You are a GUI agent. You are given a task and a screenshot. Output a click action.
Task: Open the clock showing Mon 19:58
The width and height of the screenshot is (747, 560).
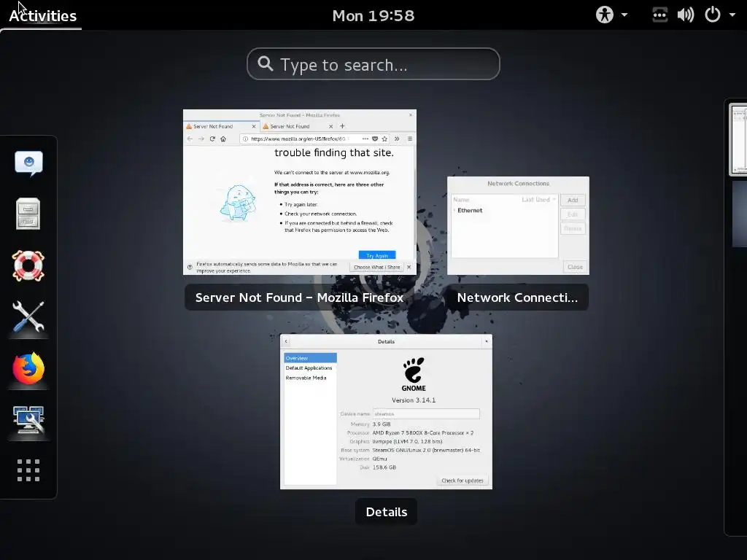[x=373, y=16]
